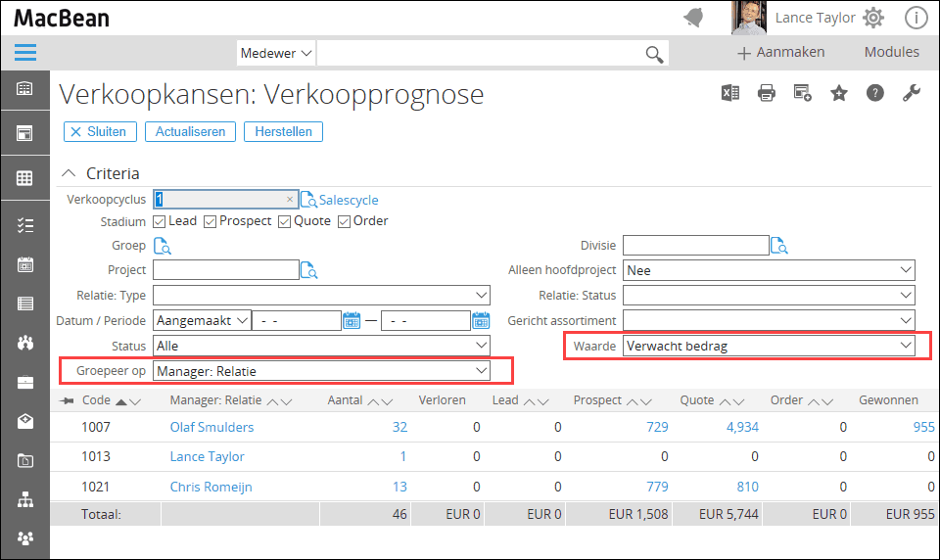Image resolution: width=940 pixels, height=560 pixels.
Task: Click the print icon
Action: click(x=767, y=93)
